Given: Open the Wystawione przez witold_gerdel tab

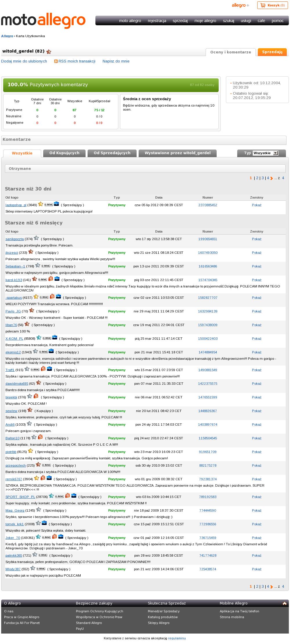Looking at the screenshot, I should (x=177, y=153).
